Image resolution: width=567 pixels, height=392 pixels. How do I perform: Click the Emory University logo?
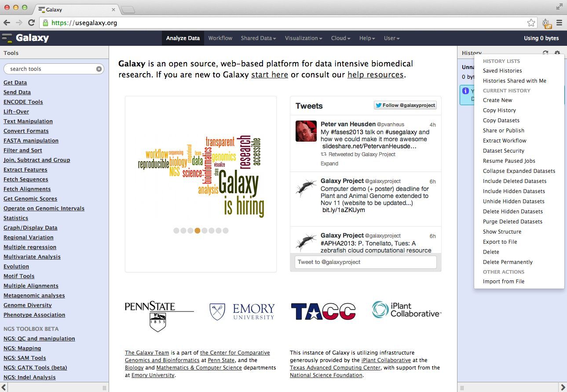[242, 311]
